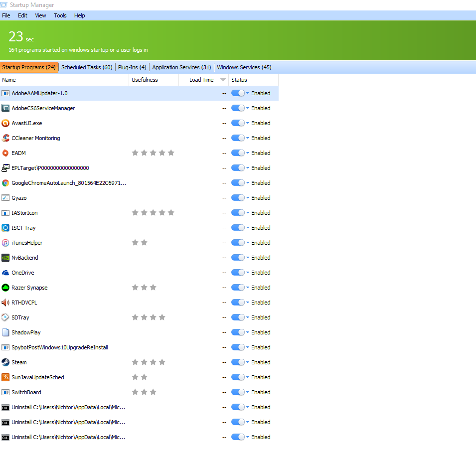Open the Help menu
The image size is (476, 463).
pos(80,15)
